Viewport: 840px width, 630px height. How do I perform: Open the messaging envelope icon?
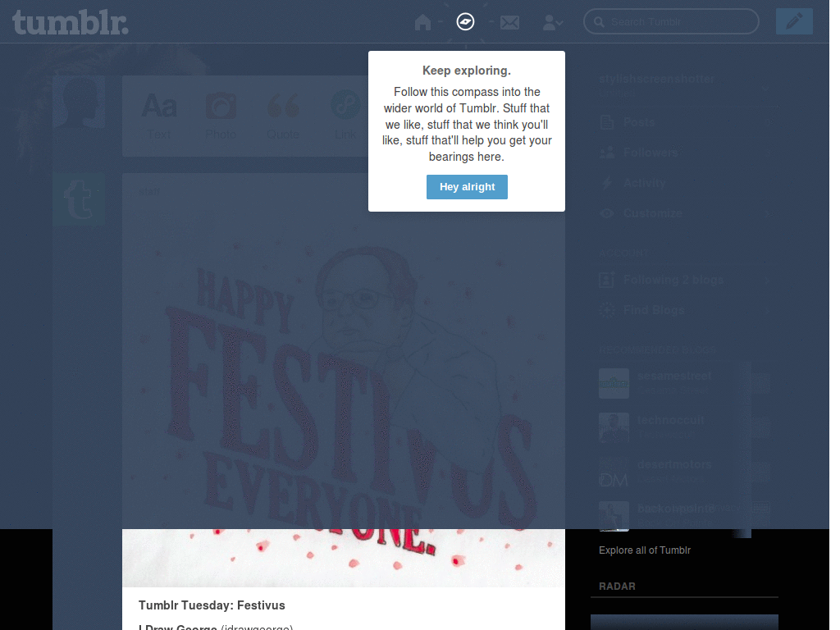point(509,22)
